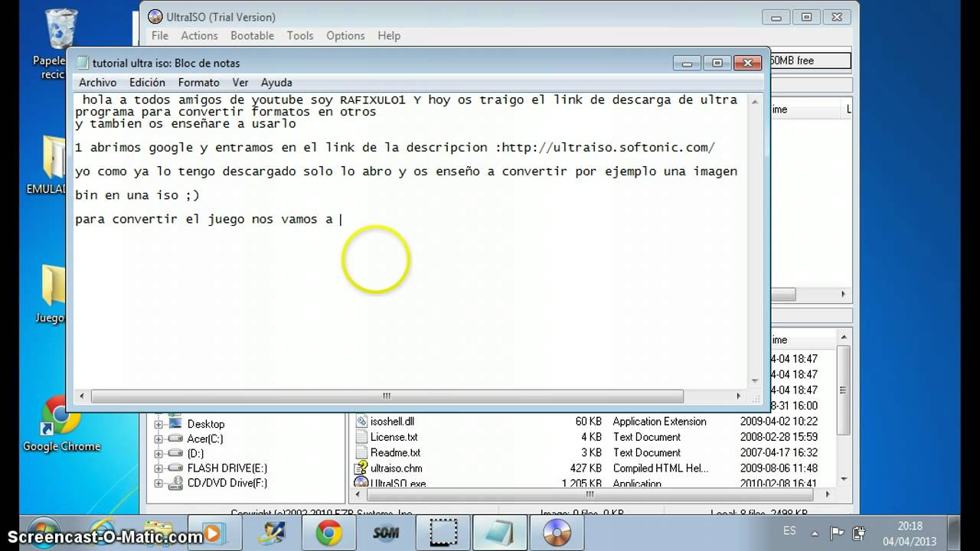Click the dashed-rectangle screen recorder taskbar icon

(x=443, y=533)
